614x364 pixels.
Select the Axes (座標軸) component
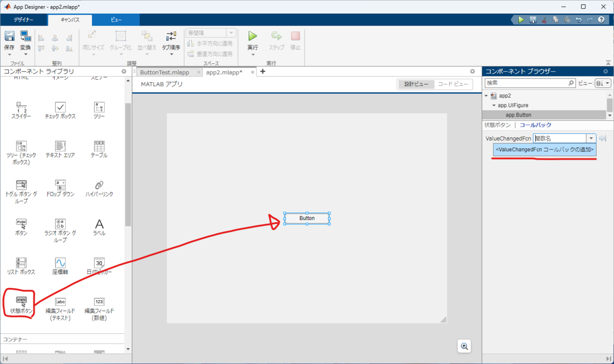(x=60, y=266)
